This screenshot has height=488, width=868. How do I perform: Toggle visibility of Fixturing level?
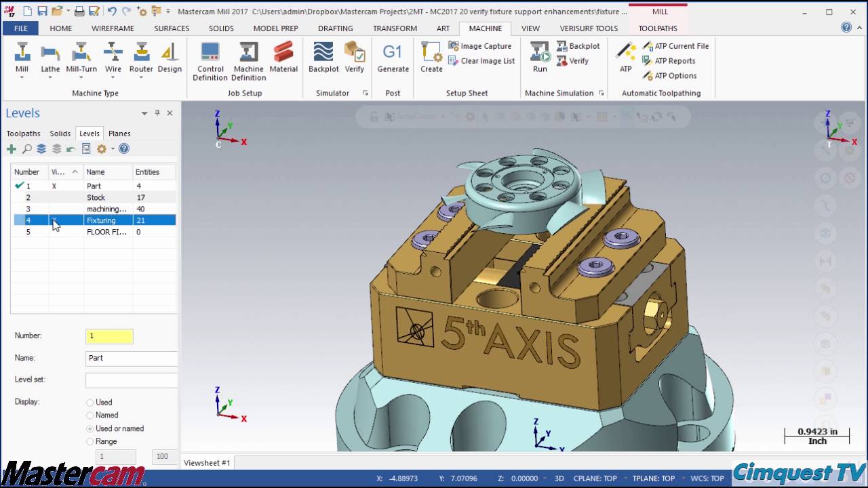tap(66, 220)
